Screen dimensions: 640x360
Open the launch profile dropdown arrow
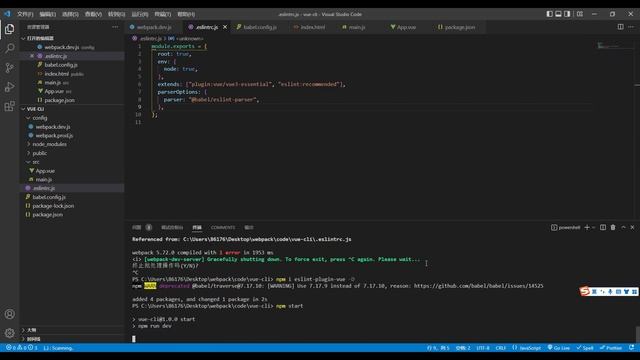(x=593, y=227)
